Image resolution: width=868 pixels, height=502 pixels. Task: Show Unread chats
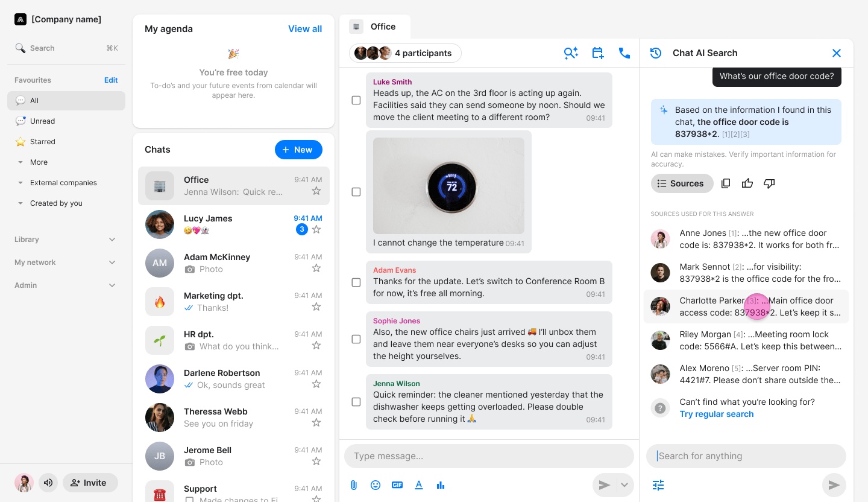66,121
